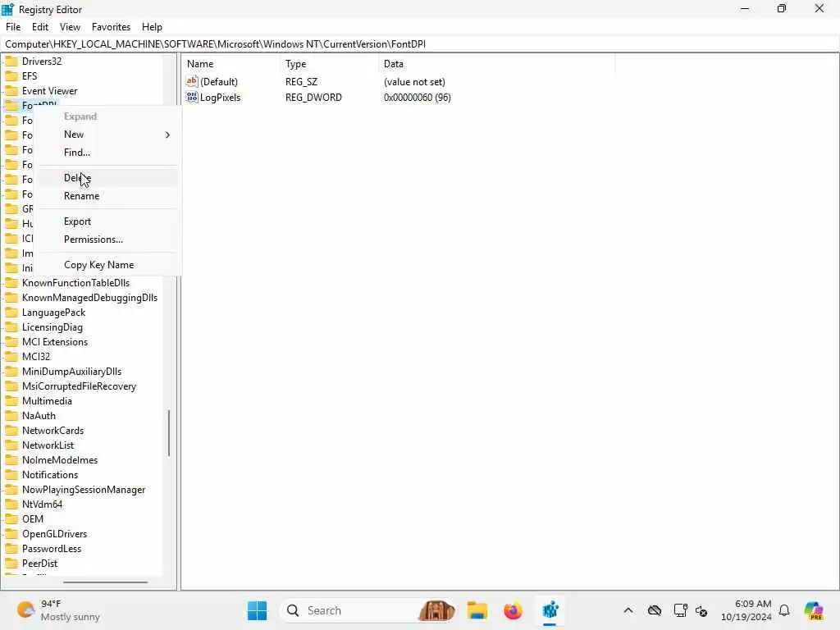Select the NaAuth key
Image resolution: width=840 pixels, height=630 pixels.
(39, 416)
